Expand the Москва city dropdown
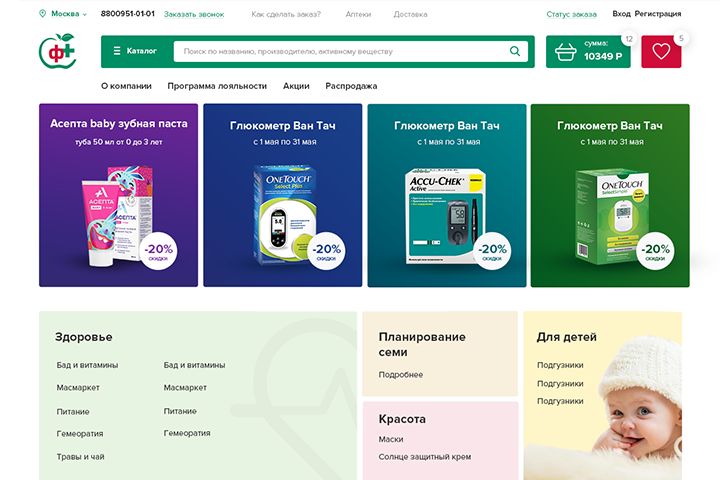 point(69,14)
